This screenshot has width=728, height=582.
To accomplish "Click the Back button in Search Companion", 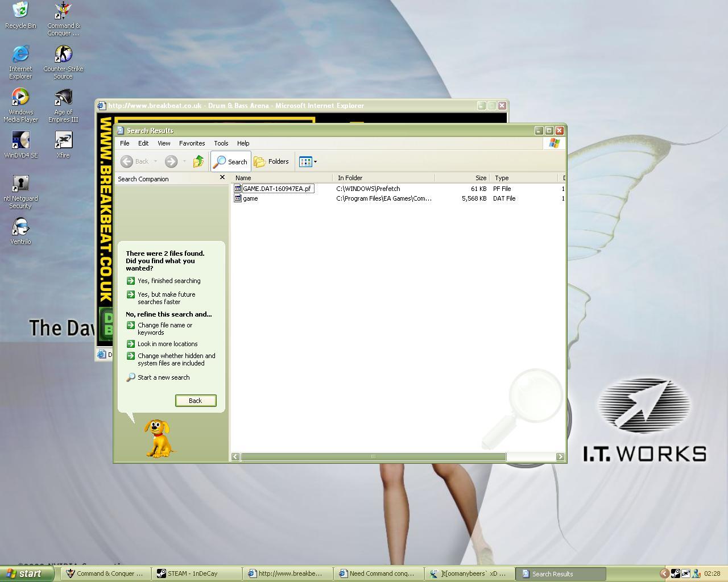I will click(x=195, y=401).
